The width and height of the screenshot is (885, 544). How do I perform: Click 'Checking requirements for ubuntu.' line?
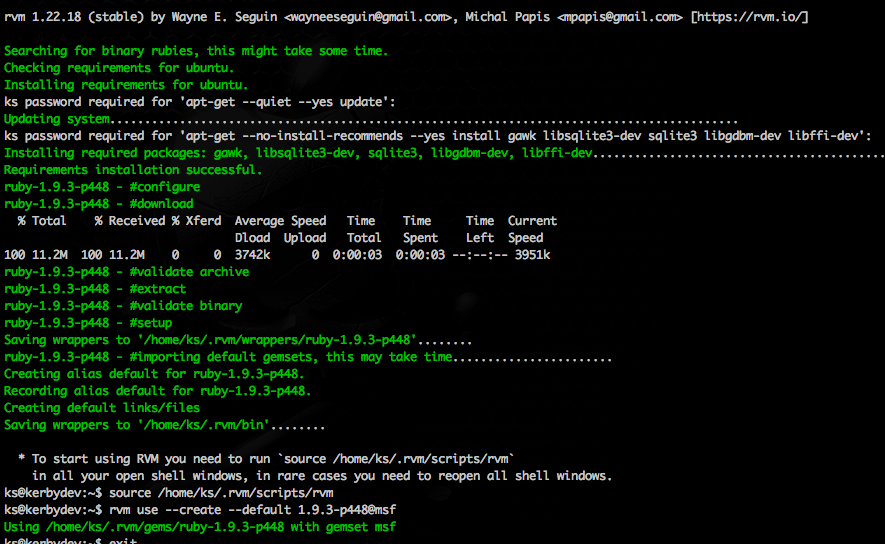119,68
